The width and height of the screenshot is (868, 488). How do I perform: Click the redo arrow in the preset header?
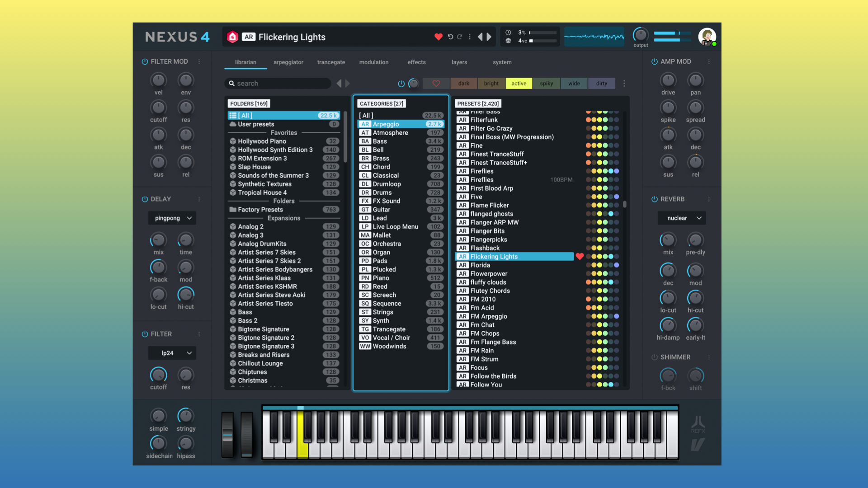pyautogui.click(x=460, y=37)
